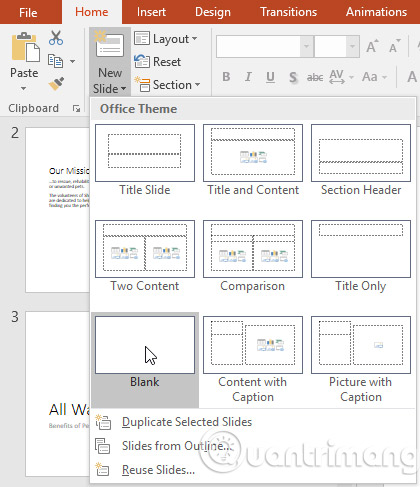Click the Character Spacing AV icon

pos(337,77)
